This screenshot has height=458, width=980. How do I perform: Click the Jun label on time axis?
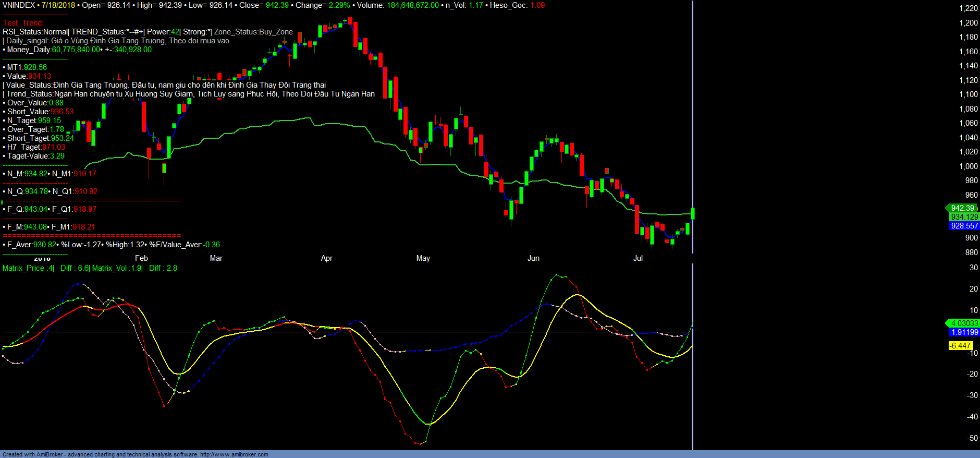(533, 258)
